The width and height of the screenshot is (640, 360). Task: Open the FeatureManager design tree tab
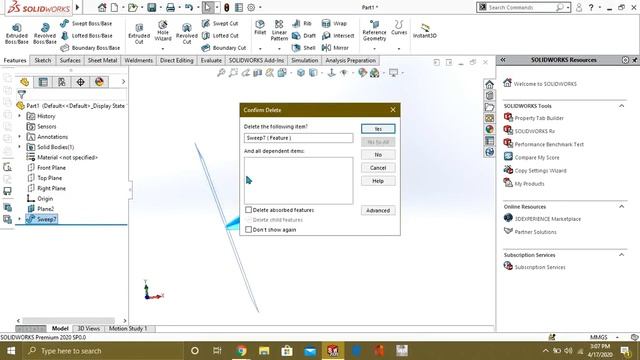click(x=24, y=82)
